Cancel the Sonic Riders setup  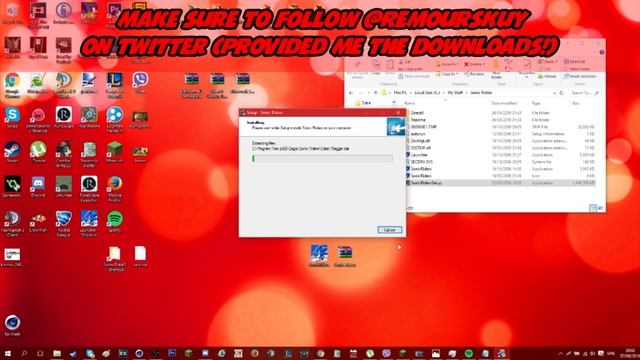(x=389, y=230)
